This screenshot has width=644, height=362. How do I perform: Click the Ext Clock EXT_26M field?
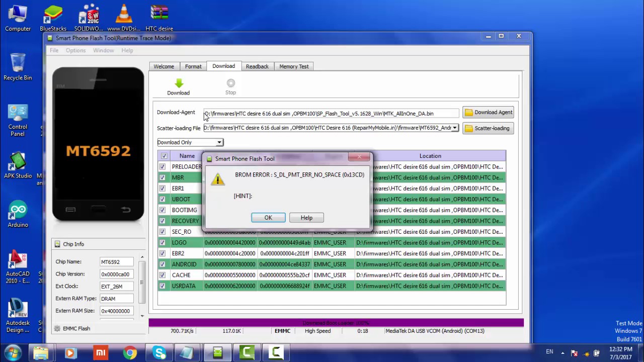pos(117,287)
